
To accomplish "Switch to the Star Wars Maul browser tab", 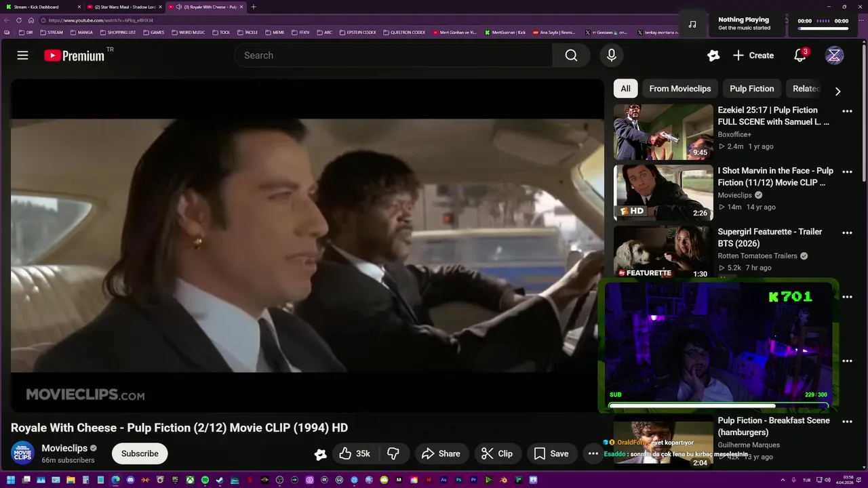I will coord(124,7).
